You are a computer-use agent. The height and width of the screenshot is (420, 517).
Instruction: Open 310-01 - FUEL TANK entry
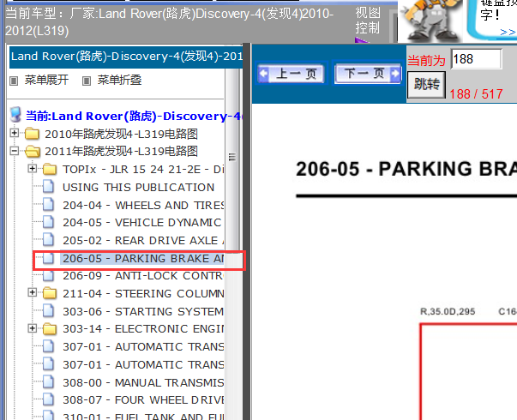pos(143,416)
